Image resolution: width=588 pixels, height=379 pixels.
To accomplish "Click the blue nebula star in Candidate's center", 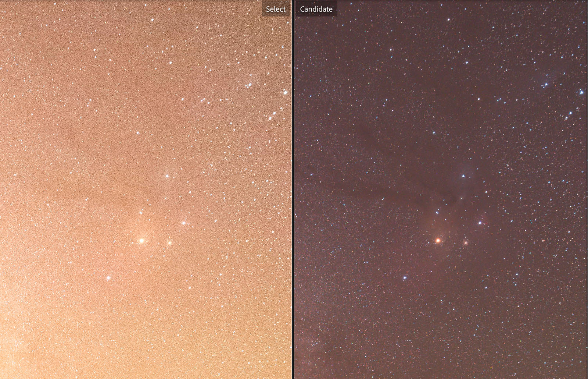I will (x=463, y=176).
